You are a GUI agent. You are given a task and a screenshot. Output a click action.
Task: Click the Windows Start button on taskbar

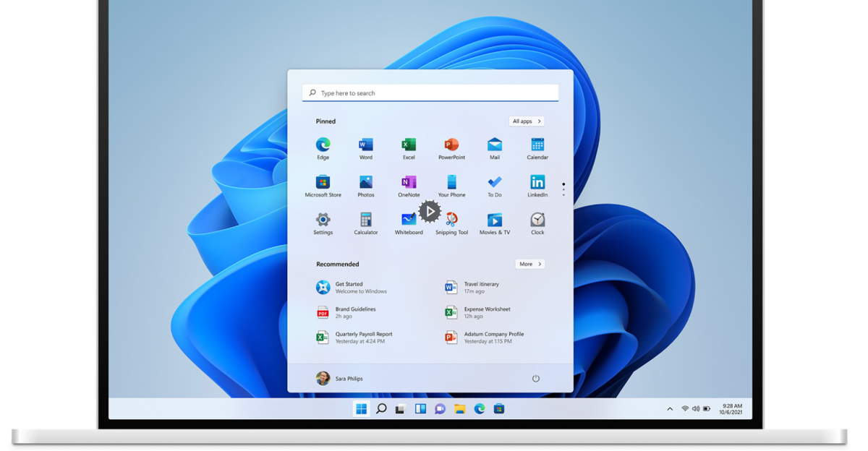[362, 409]
